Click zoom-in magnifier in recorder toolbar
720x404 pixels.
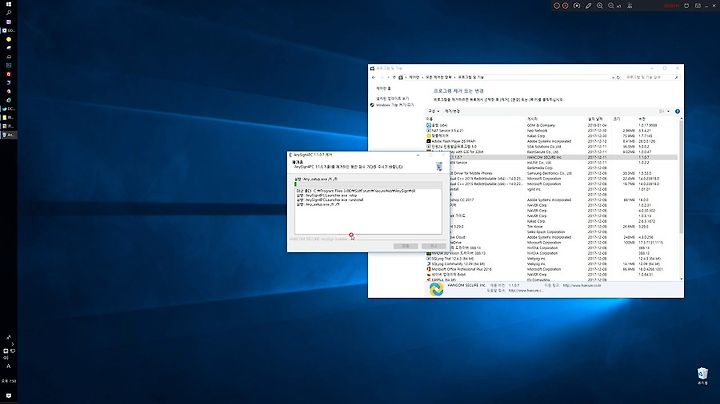pos(600,6)
